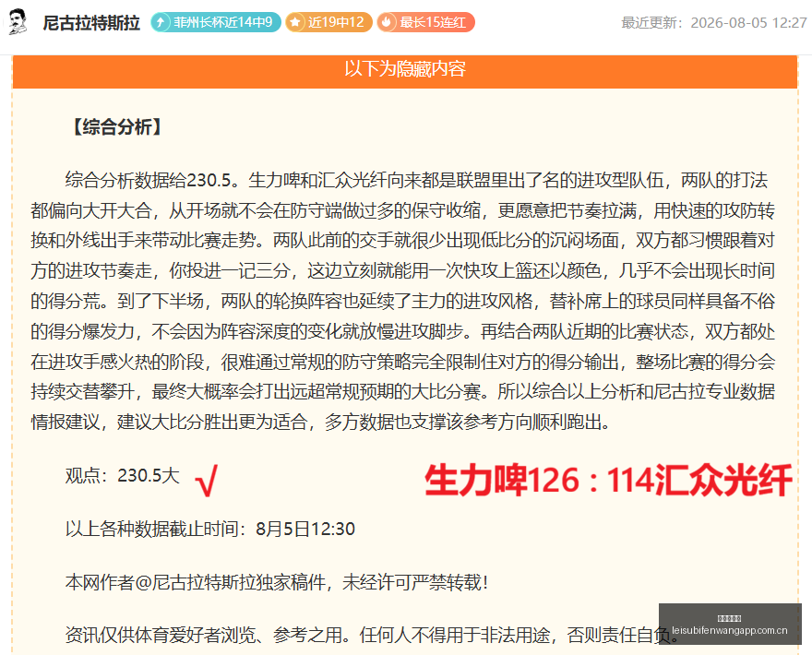
Task: Click the 资讯仅供体育爱好者浏览 disclaimer line
Action: (x=373, y=635)
